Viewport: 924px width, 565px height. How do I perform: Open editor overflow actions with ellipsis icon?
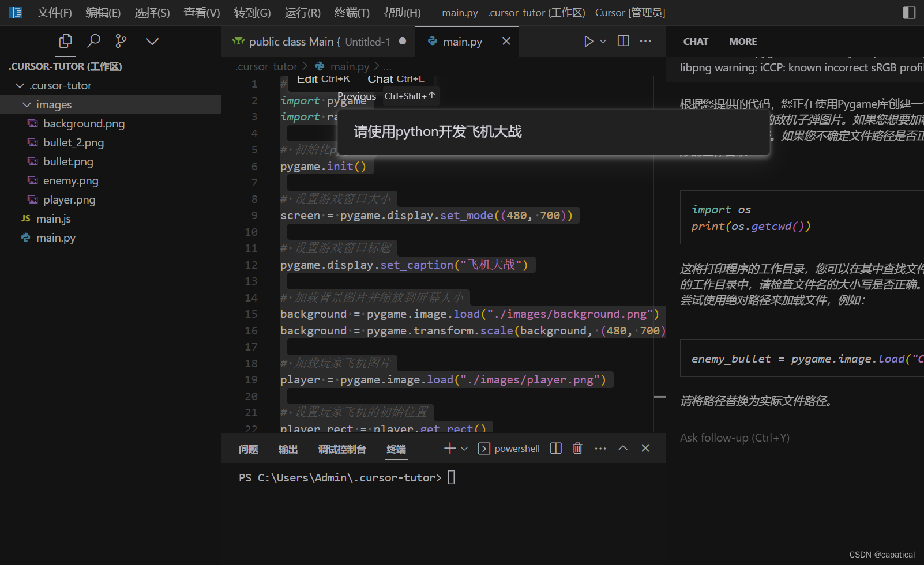pyautogui.click(x=645, y=41)
